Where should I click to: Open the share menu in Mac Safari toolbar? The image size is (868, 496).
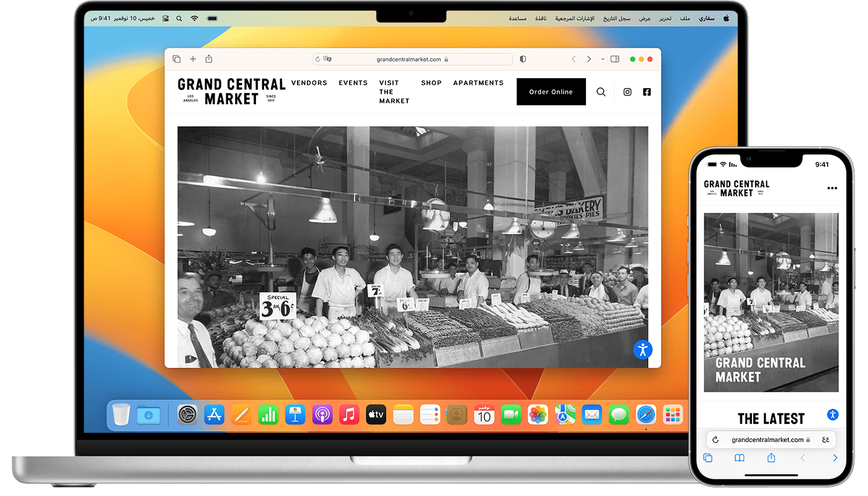tap(209, 59)
